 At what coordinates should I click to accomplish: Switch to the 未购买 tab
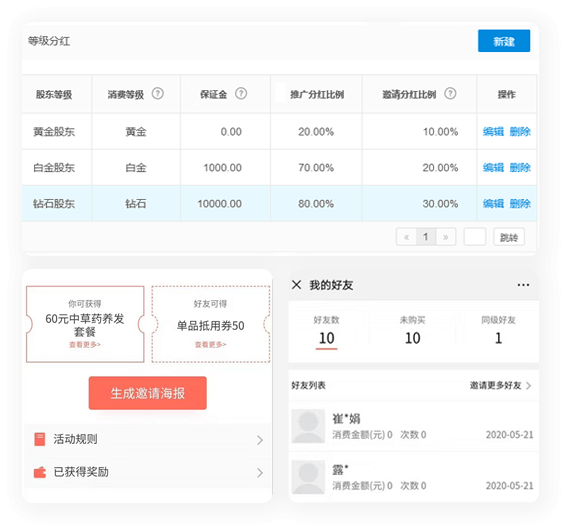tap(412, 332)
